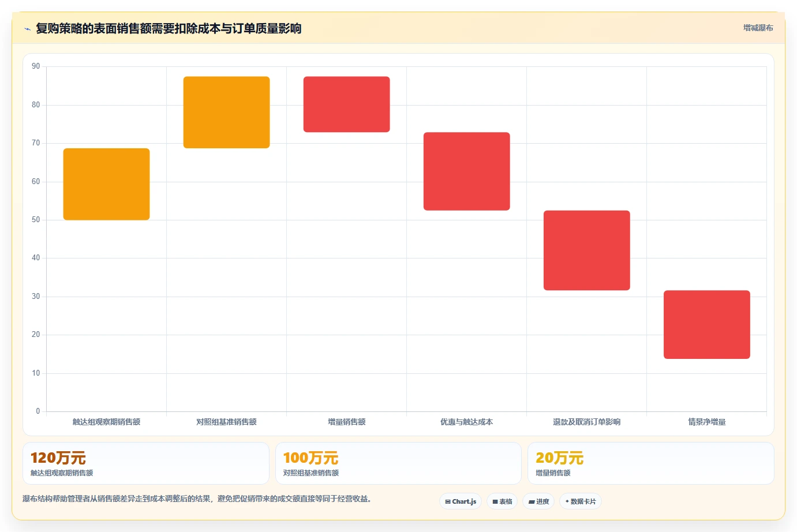Open the 20万元 data card

(x=651, y=463)
